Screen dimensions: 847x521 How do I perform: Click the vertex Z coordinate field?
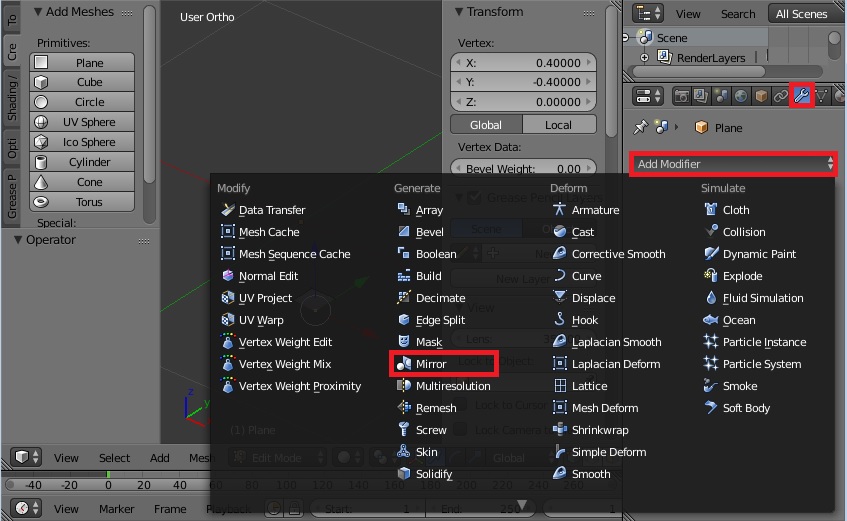point(523,102)
